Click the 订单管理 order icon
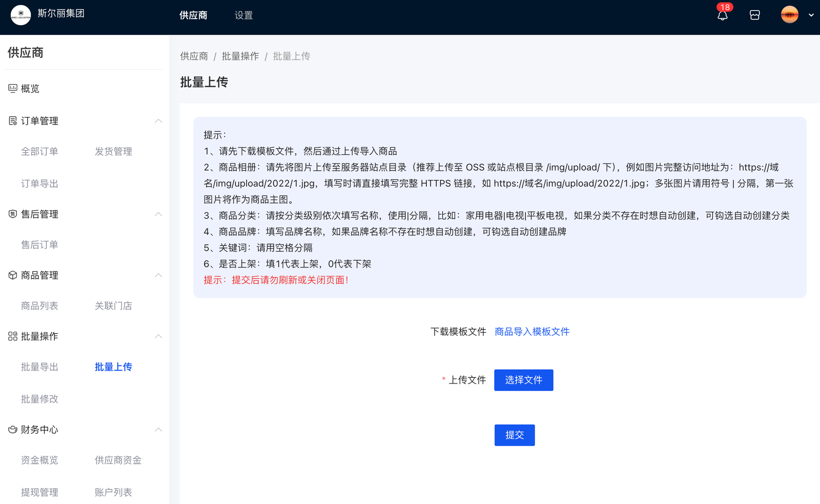This screenshot has width=820, height=504. [x=13, y=121]
